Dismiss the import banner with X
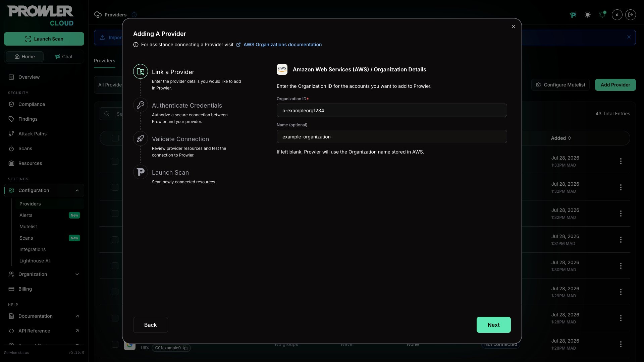This screenshot has height=362, width=644. (629, 37)
